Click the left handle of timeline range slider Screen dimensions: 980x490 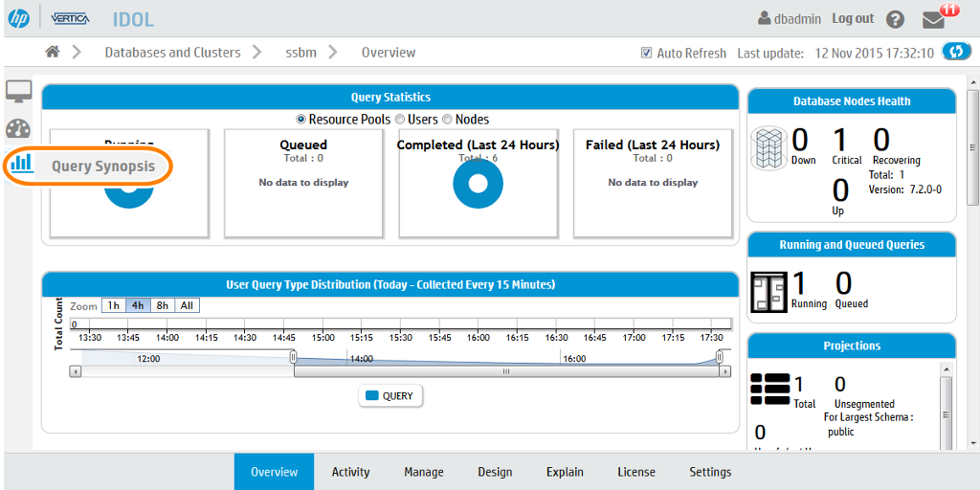[x=293, y=357]
